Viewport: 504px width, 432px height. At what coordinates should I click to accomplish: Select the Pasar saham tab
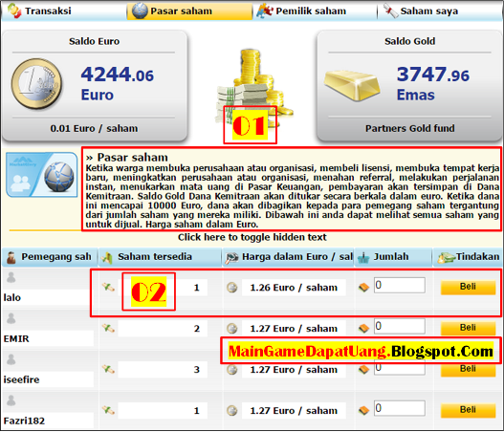pyautogui.click(x=189, y=11)
